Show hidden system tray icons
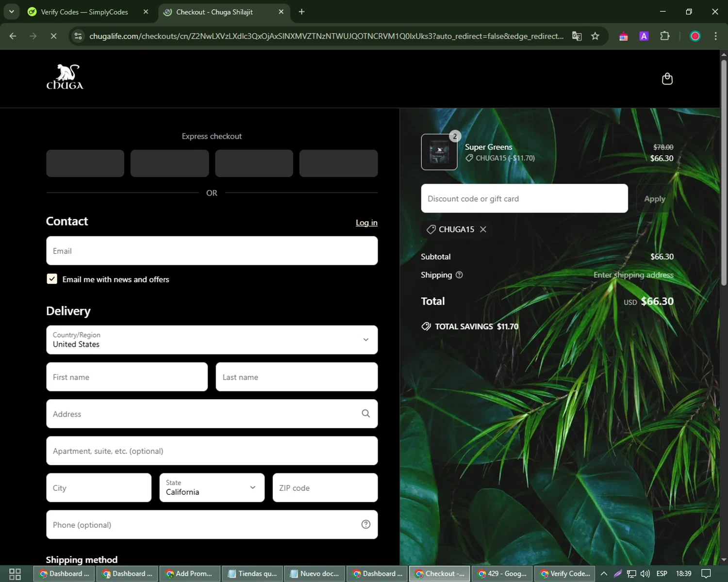Viewport: 728px width, 582px height. (604, 574)
